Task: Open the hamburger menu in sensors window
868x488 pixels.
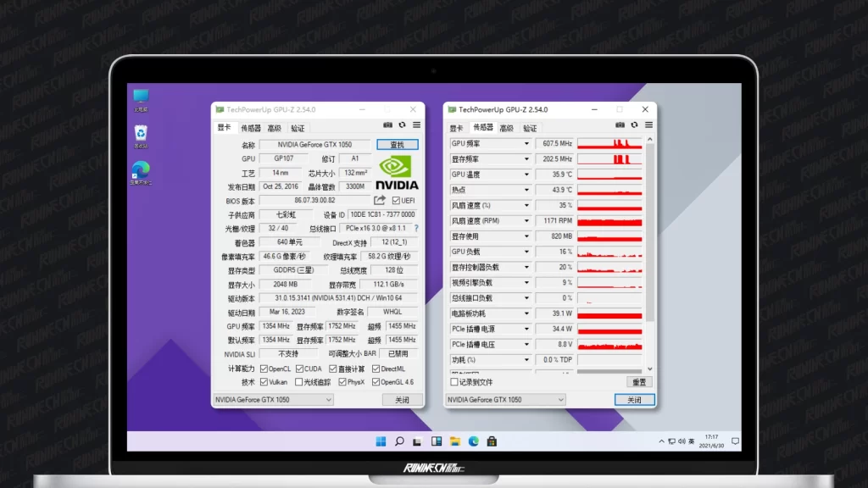Action: 648,125
